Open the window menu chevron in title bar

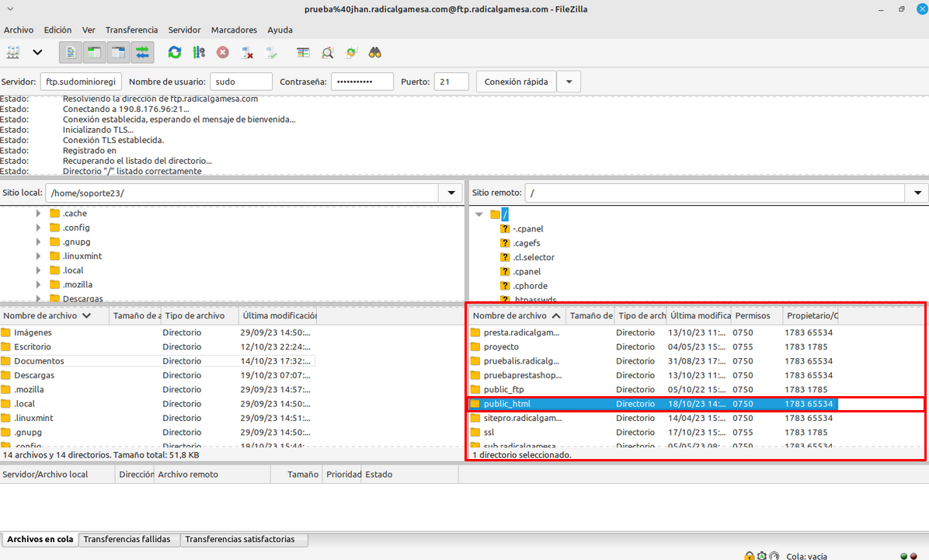pos(10,9)
